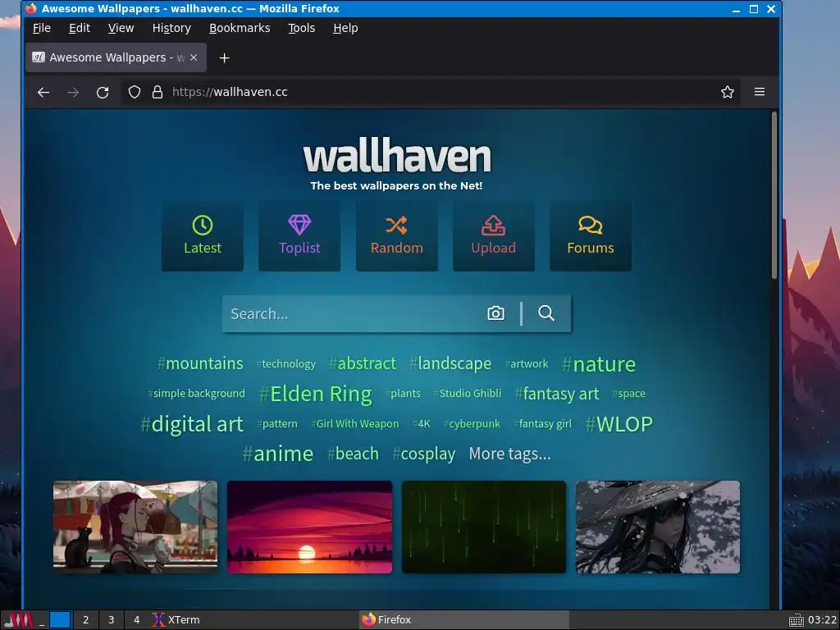
Task: Open the girl with hat snow thumbnail
Action: click(658, 527)
